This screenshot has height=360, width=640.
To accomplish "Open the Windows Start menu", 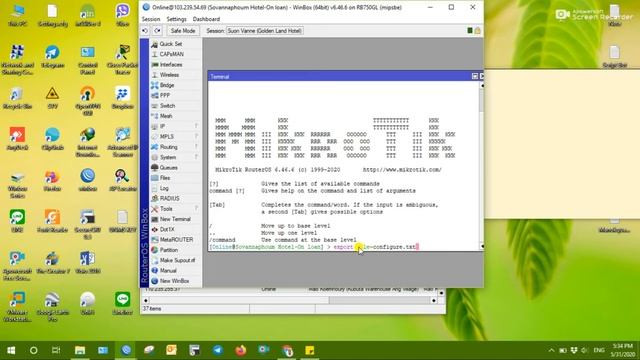I will (11, 350).
